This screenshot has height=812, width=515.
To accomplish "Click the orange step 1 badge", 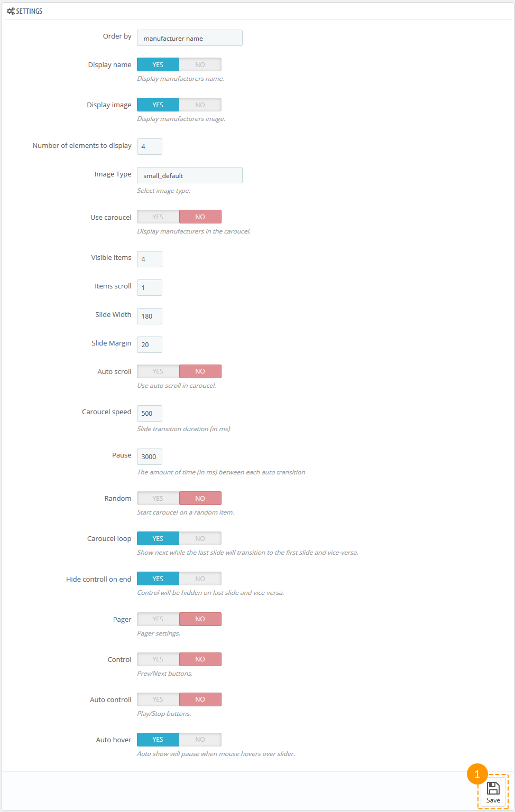I will click(477, 774).
